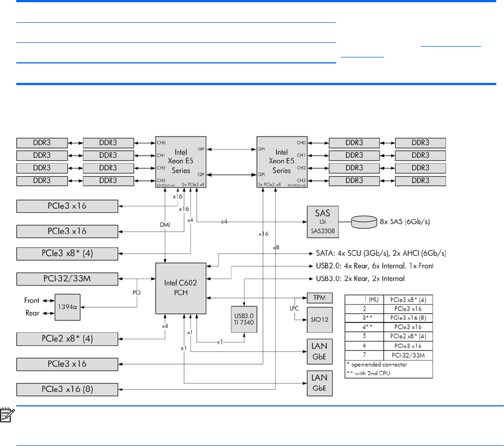Select slot 3** row in the table
This screenshot has width=504, height=446.
pos(389,318)
